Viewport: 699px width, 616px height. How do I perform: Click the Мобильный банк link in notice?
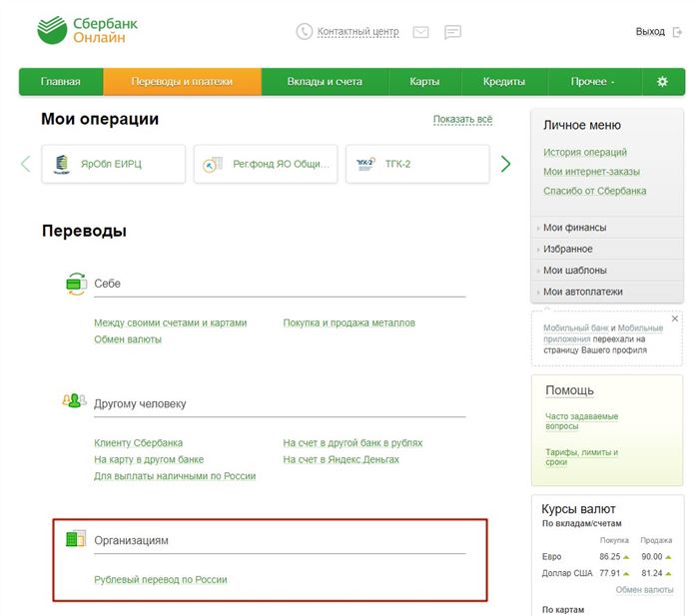pos(576,328)
